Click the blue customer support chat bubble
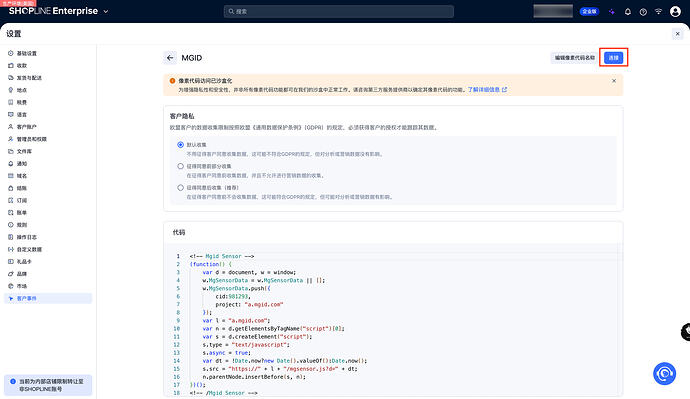The image size is (690, 399). pyautogui.click(x=664, y=373)
